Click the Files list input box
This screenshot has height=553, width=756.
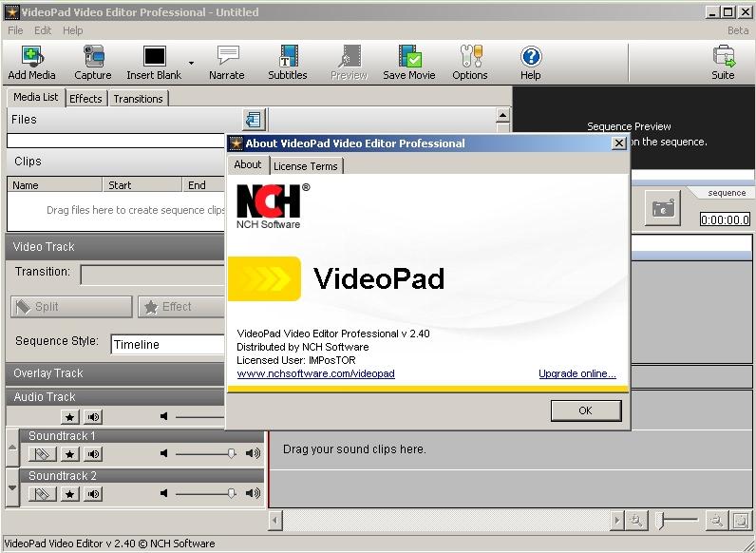click(116, 141)
